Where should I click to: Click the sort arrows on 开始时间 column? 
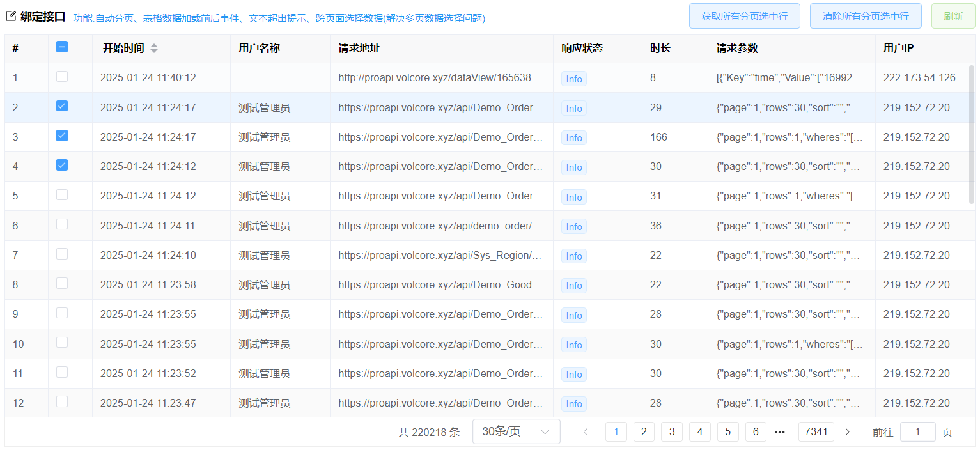tap(154, 49)
